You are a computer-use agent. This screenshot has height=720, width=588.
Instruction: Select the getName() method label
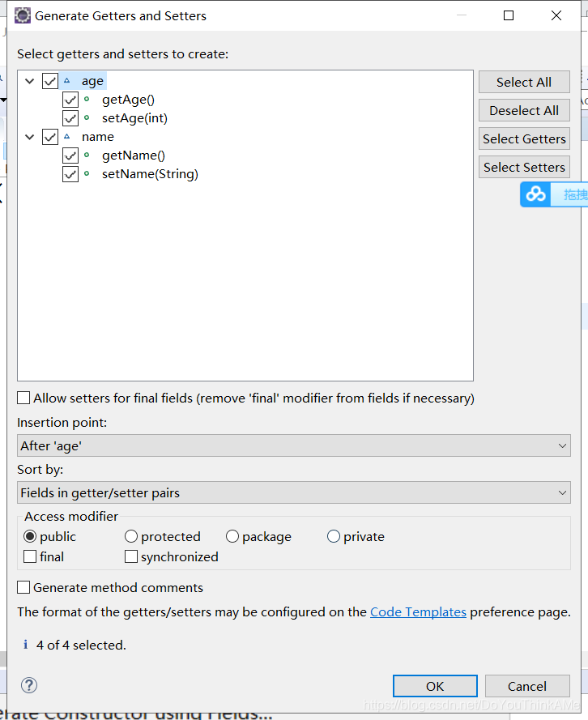point(133,156)
